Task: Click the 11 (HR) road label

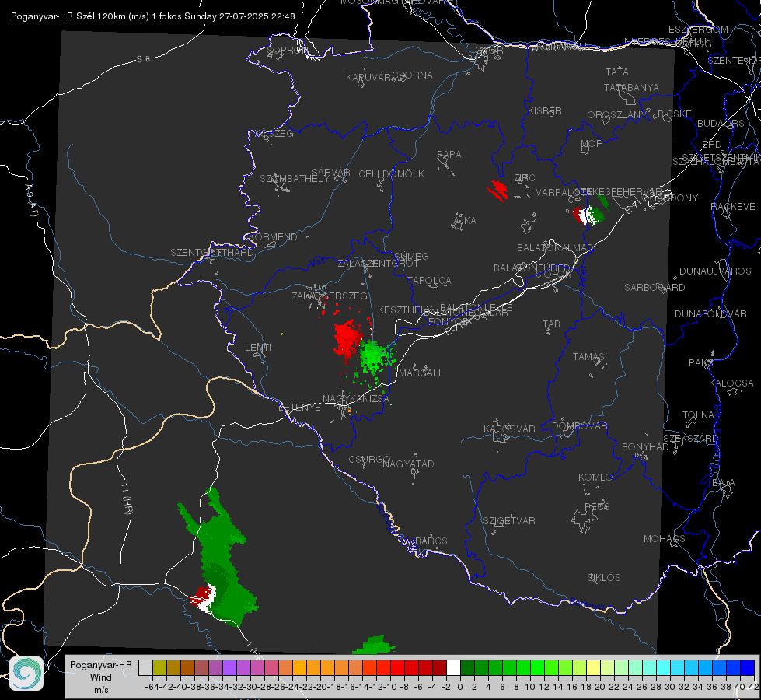Action: tap(127, 498)
